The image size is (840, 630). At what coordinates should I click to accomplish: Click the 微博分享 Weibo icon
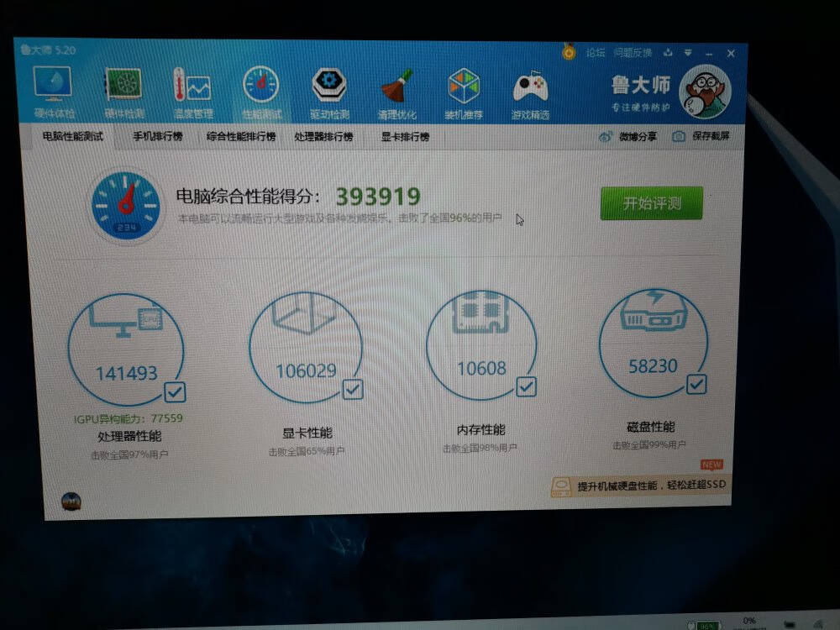coord(605,137)
